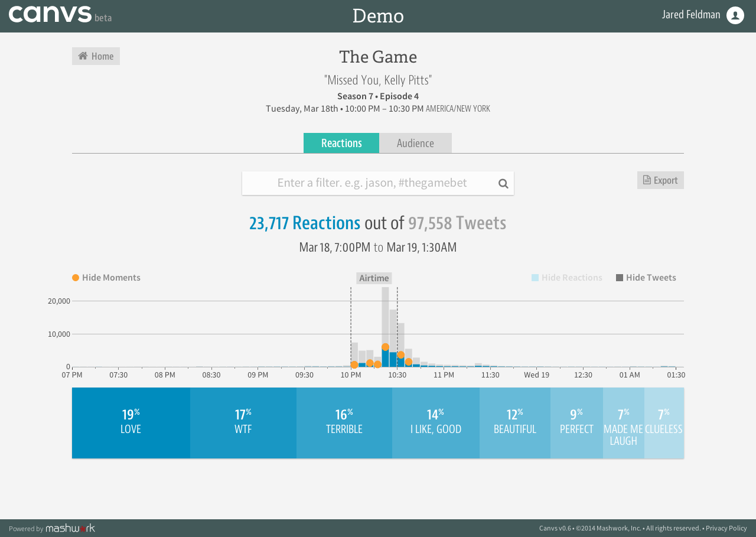
Task: Open the user profile avatar icon
Action: click(x=735, y=15)
